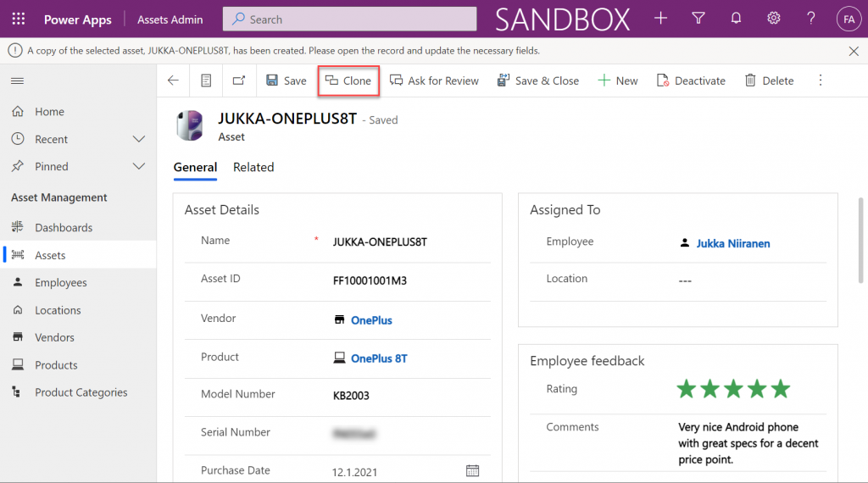868x483 pixels.
Task: Open the app launcher waffle icon
Action: [x=19, y=19]
